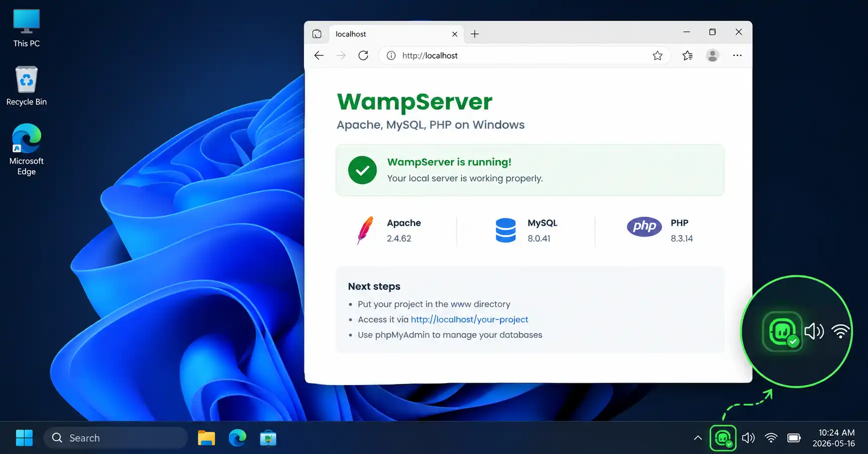Click the battery status icon
This screenshot has height=454, width=868.
click(794, 438)
